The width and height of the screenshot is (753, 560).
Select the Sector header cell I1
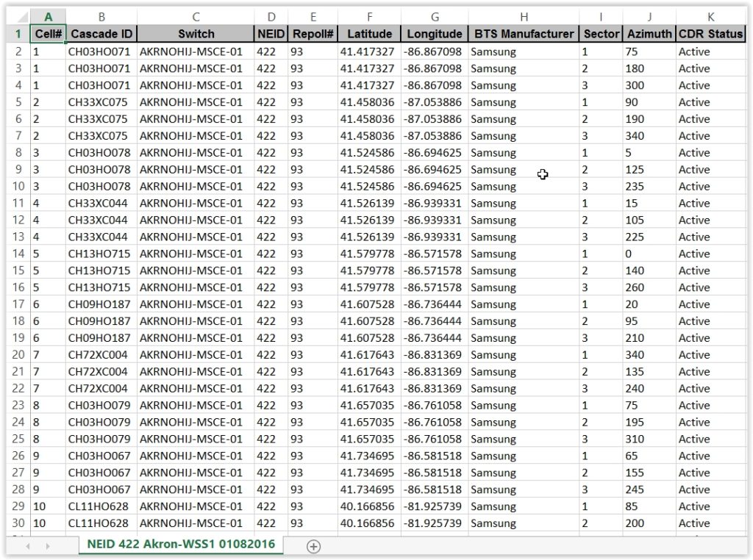pos(601,34)
